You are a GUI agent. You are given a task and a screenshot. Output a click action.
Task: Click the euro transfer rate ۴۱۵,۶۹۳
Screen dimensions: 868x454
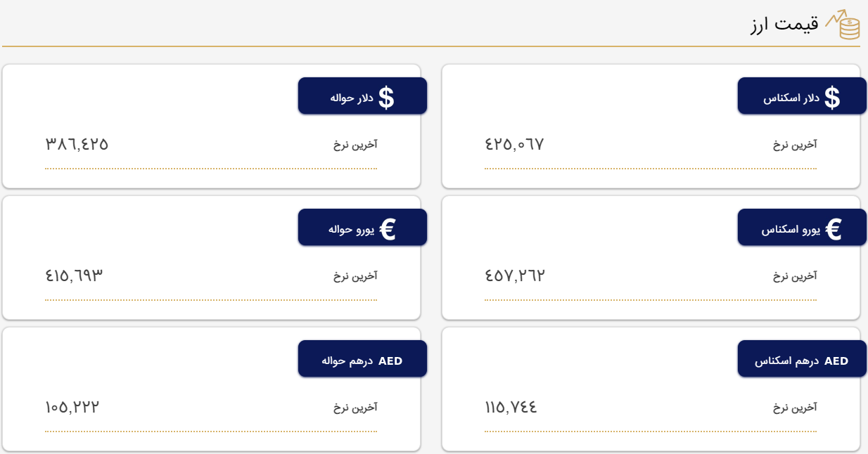pos(74,275)
